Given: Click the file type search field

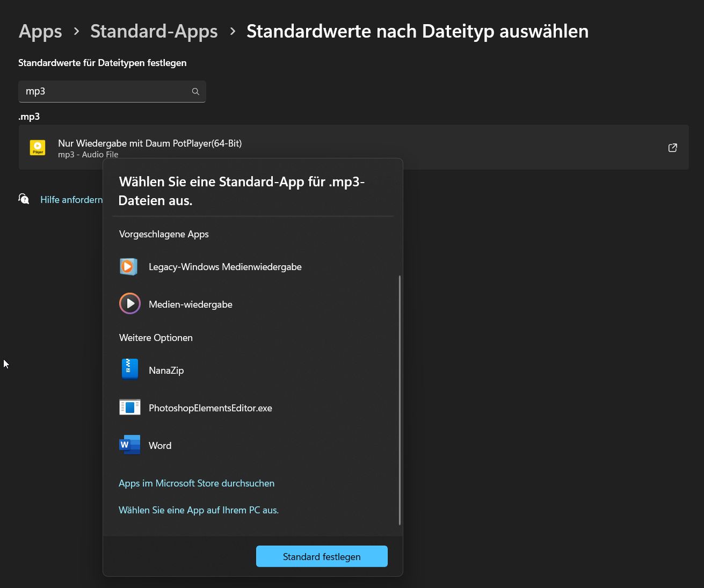Looking at the screenshot, I should pyautogui.click(x=105, y=91).
